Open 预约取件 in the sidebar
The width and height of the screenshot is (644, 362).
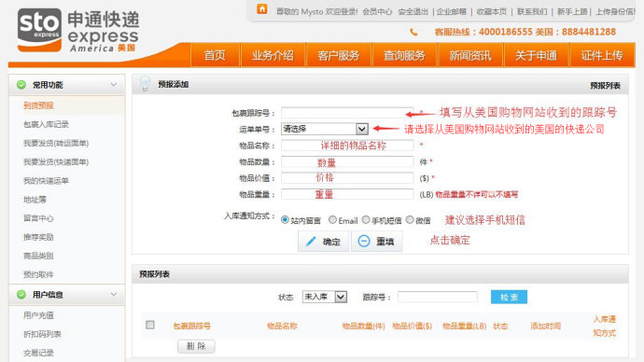(38, 274)
